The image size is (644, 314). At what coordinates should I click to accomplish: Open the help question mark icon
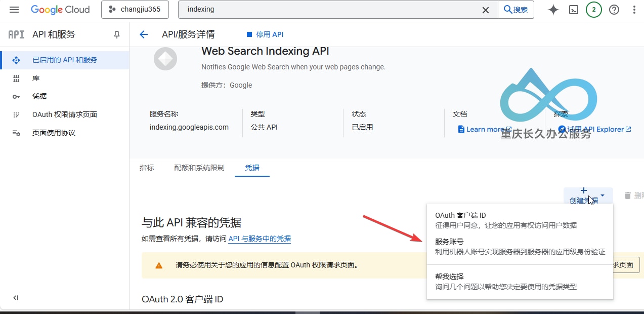(x=614, y=10)
